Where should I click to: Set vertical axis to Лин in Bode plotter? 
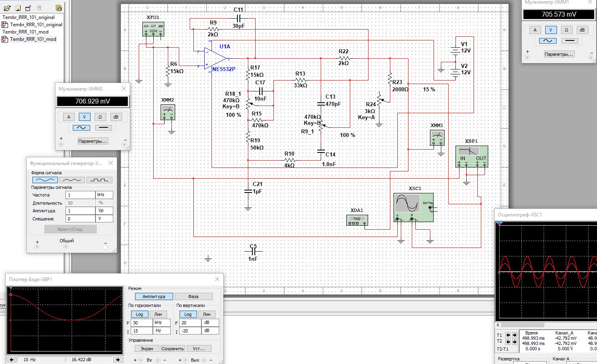tap(207, 314)
